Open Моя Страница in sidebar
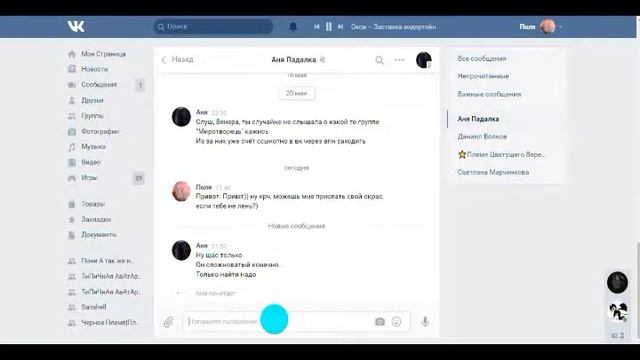The height and width of the screenshot is (360, 640). pyautogui.click(x=103, y=54)
